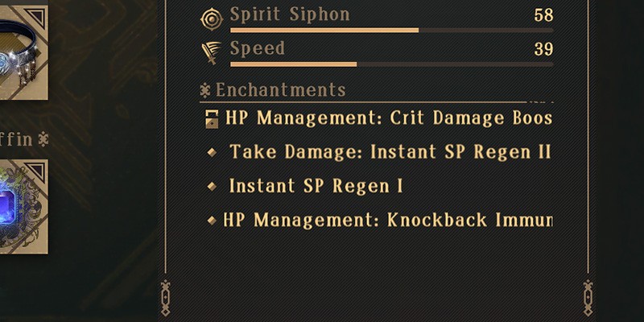This screenshot has height=322, width=644.
Task: Click the Spirit Siphon concentric circle icon
Action: coord(212,19)
